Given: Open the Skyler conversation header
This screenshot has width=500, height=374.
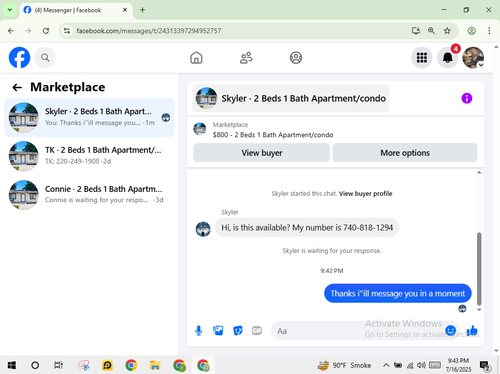Looking at the screenshot, I should tap(291, 98).
